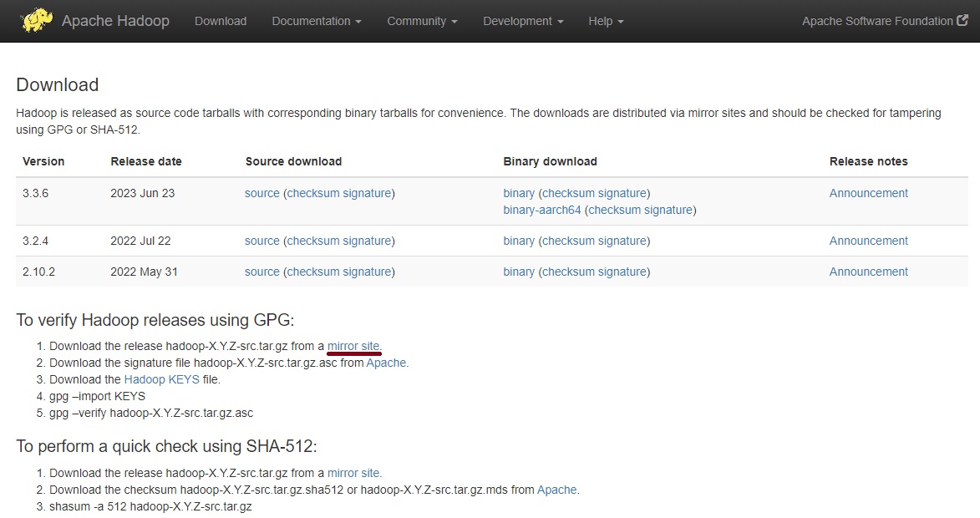Download the 3.3.6 binary tarball
980x518 pixels.
(519, 193)
